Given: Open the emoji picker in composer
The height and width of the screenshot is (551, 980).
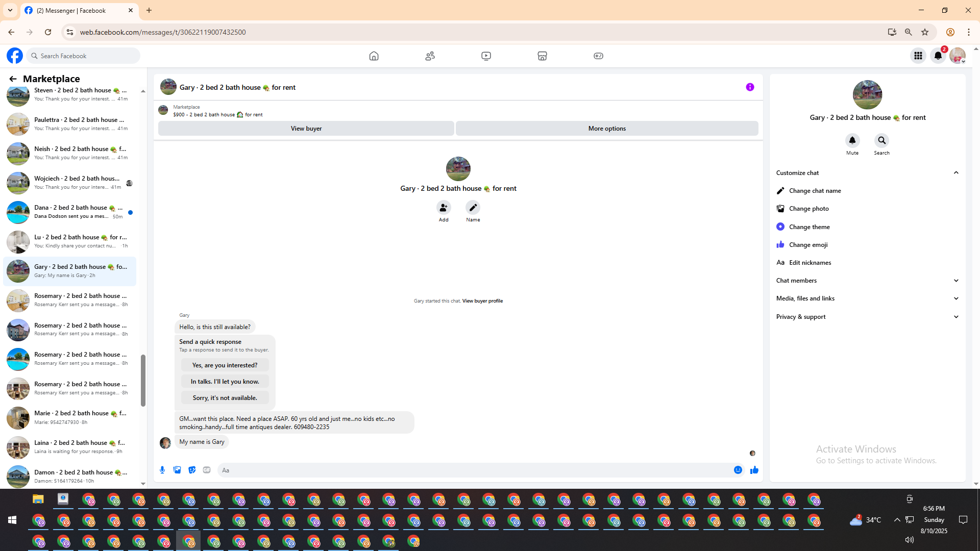Looking at the screenshot, I should (x=738, y=470).
